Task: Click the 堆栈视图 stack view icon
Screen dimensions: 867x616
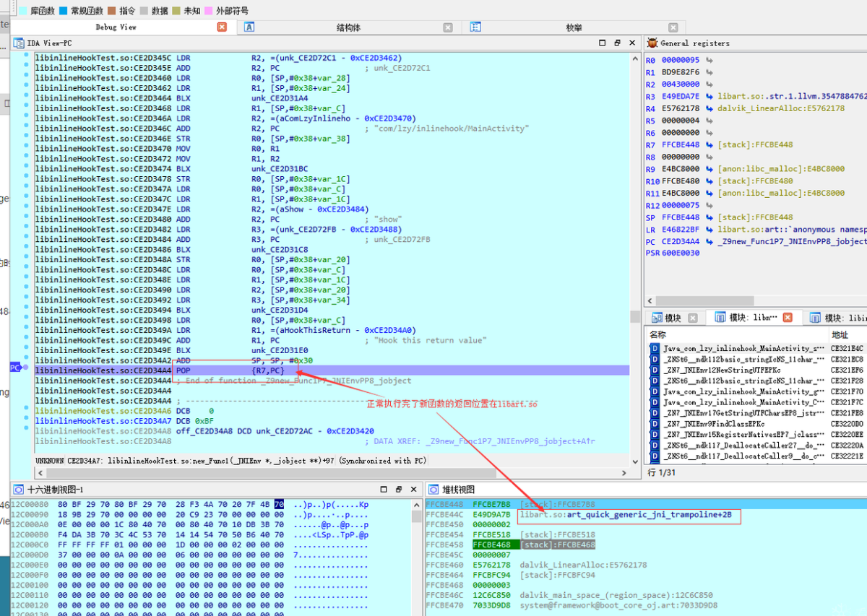Action: click(433, 490)
